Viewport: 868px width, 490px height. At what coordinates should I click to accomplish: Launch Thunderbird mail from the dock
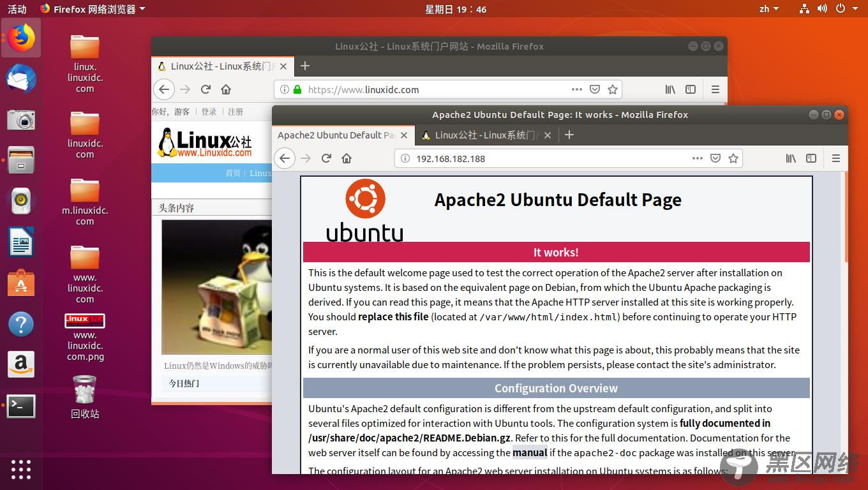[x=21, y=78]
